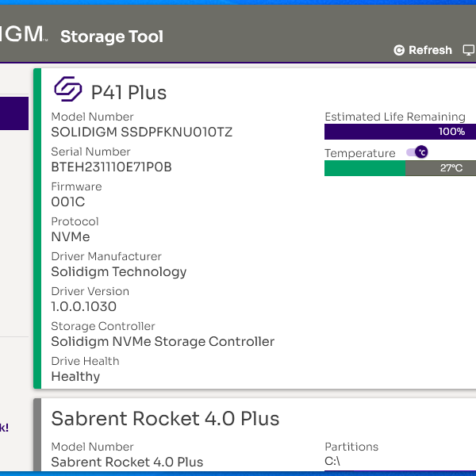476x476 pixels.
Task: Click Sabrent Rocket 4.0 Plus model number value
Action: pos(127,462)
